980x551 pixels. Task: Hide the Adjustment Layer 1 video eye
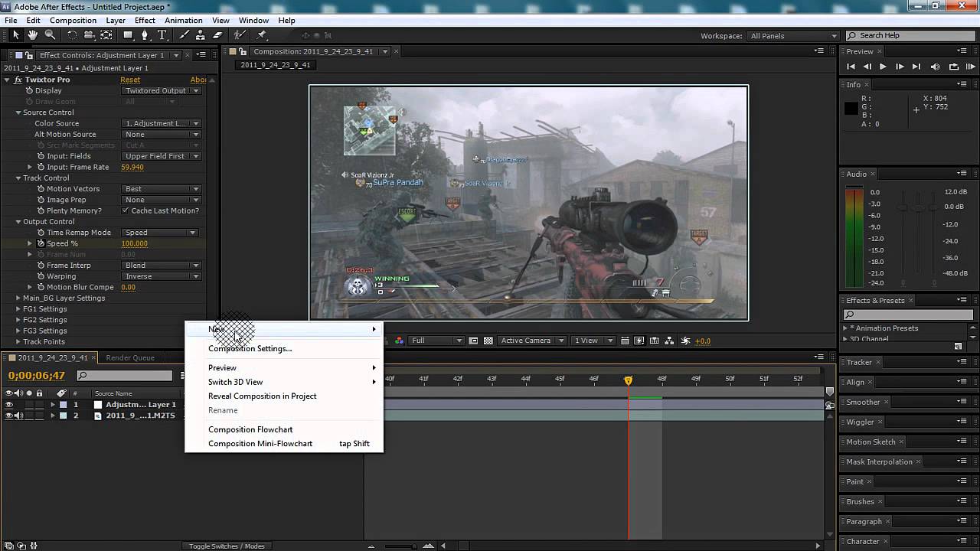point(9,405)
